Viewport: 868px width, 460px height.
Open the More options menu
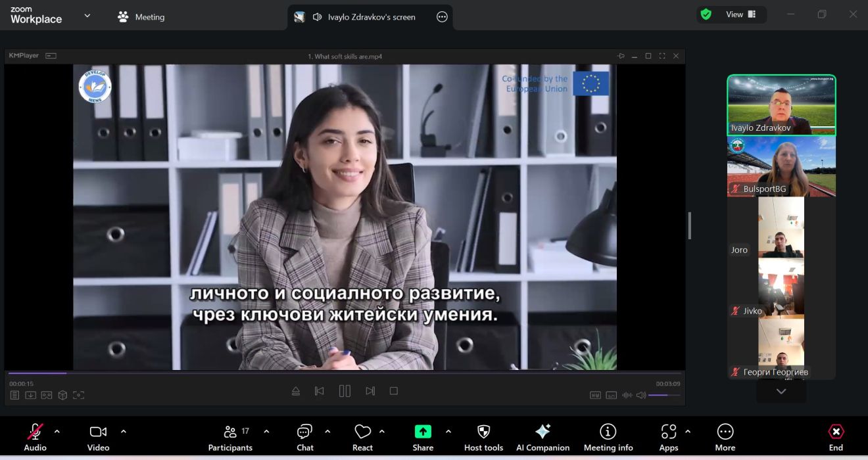point(725,437)
